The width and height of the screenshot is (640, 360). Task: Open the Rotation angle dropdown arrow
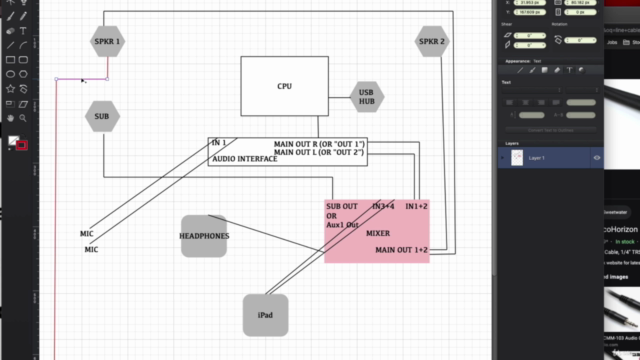click(x=593, y=40)
